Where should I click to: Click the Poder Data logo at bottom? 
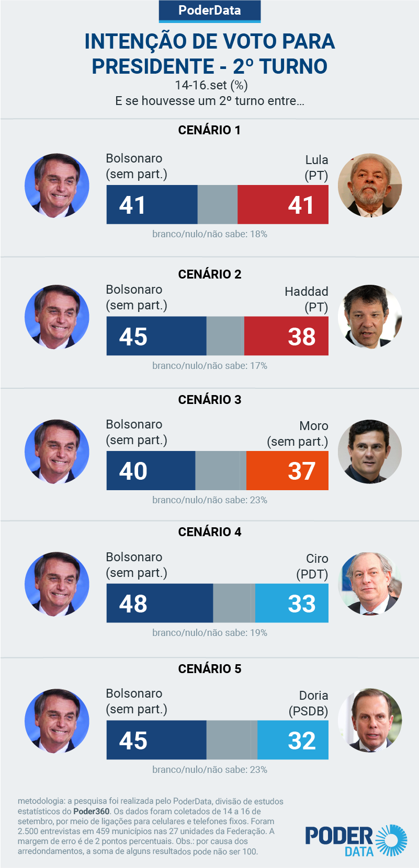[356, 840]
